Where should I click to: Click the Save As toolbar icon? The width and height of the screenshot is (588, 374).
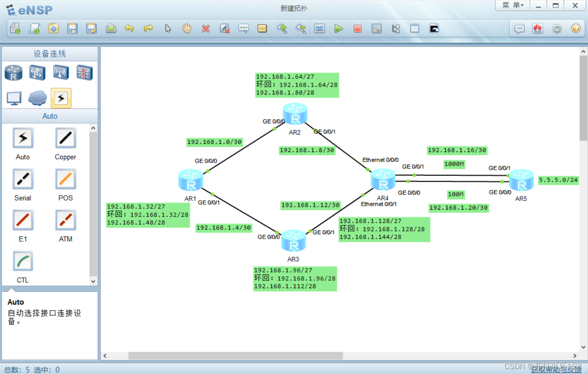tap(91, 28)
